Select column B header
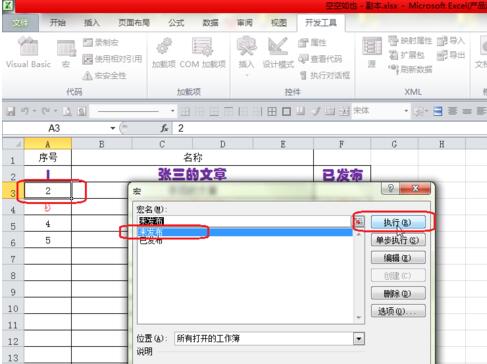This screenshot has height=364, width=487. tap(102, 144)
